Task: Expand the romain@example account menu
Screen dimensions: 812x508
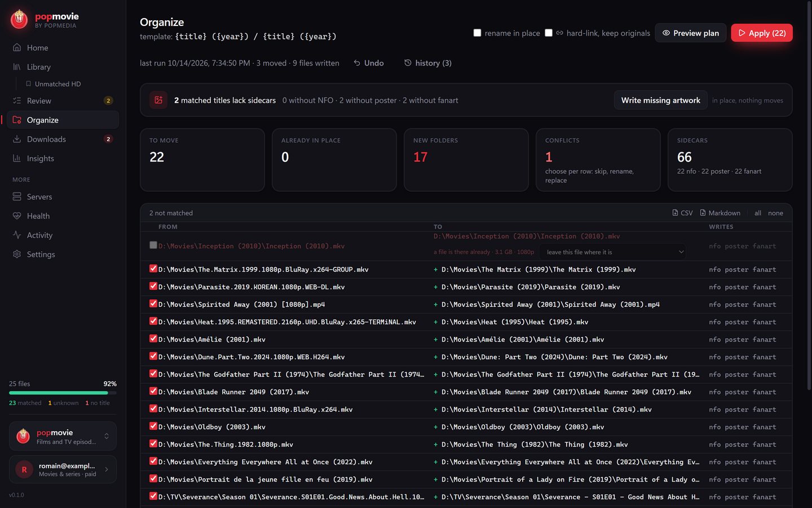Action: tap(63, 470)
